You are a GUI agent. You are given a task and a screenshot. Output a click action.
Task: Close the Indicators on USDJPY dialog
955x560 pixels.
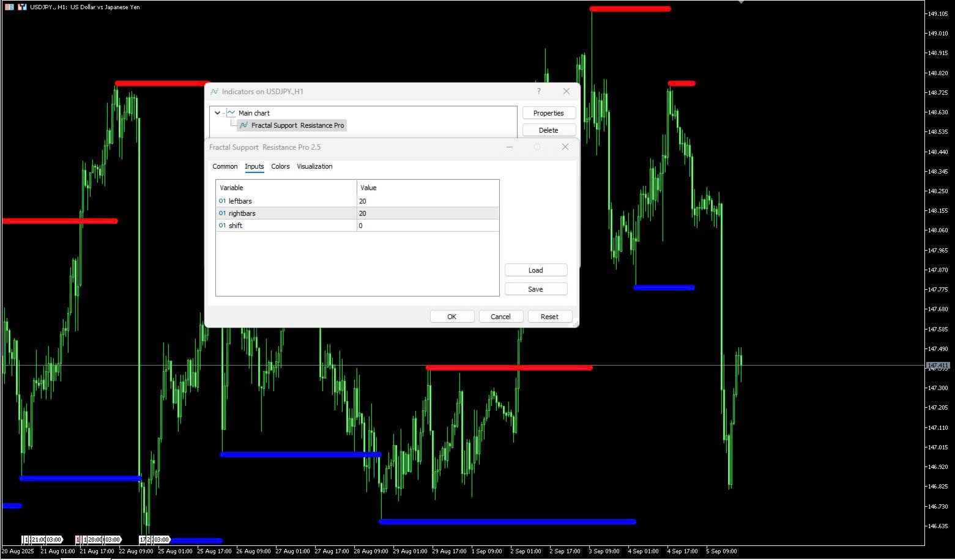pos(567,91)
